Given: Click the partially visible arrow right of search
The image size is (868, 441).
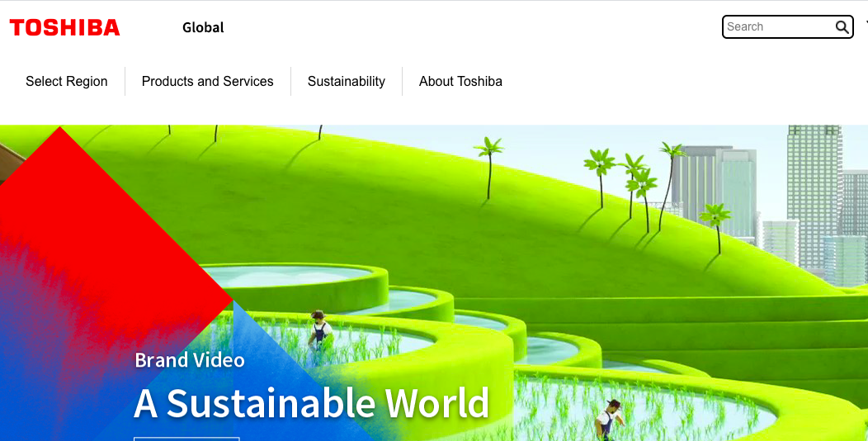Looking at the screenshot, I should [865, 25].
